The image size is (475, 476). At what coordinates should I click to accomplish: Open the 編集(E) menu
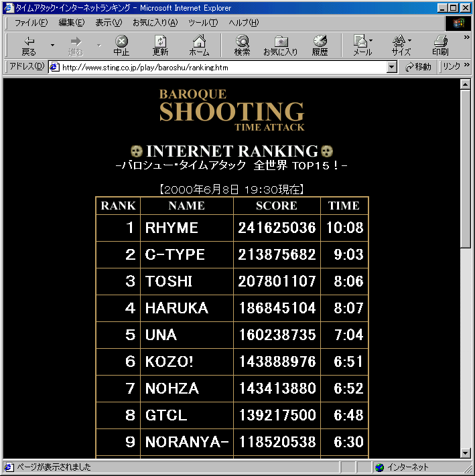coord(72,23)
